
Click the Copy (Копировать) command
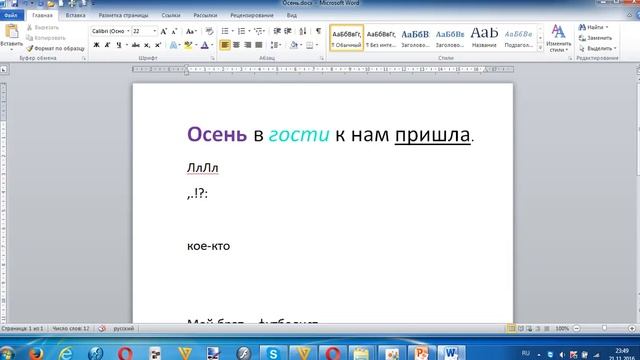click(46, 38)
